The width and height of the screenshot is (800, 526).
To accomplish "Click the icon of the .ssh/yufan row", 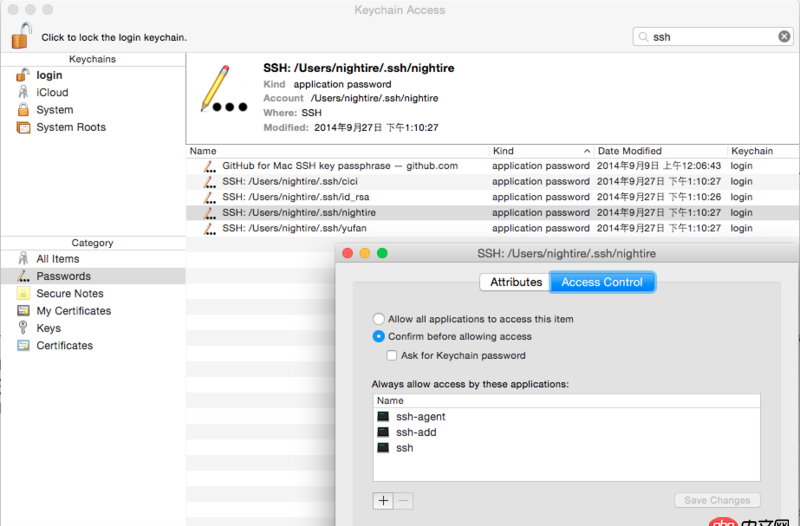I will click(209, 229).
